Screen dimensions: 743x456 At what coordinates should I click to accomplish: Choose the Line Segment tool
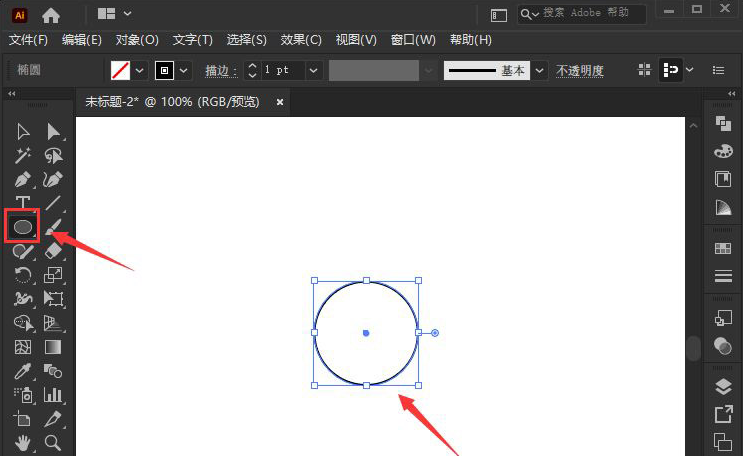click(53, 202)
